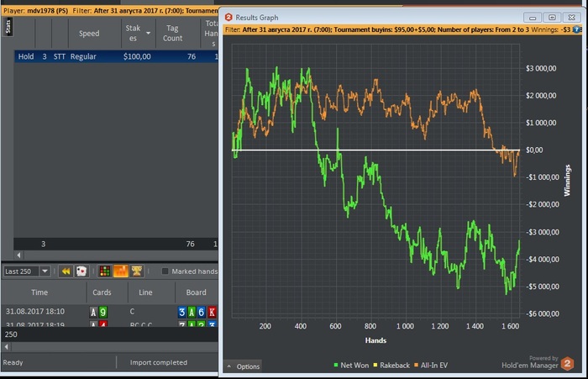Screen dimensions: 588x379
Task: Click left arrow of the hands list scrollbar
Action: 7,347
